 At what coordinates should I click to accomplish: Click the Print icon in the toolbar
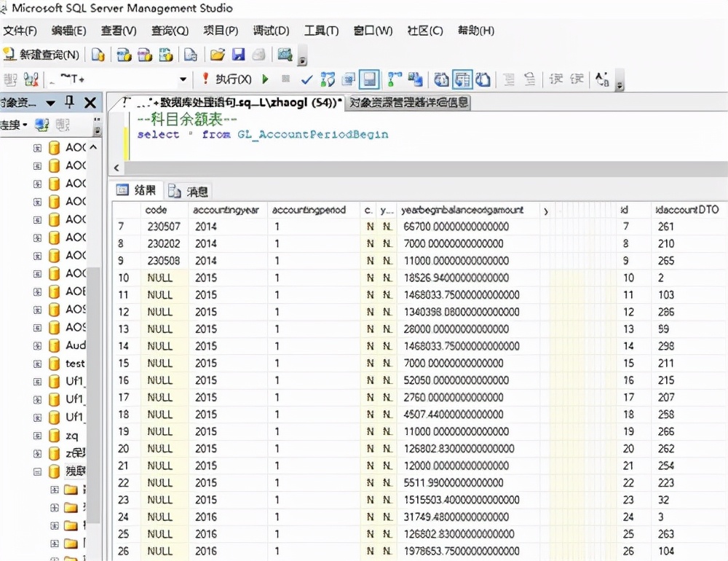260,55
